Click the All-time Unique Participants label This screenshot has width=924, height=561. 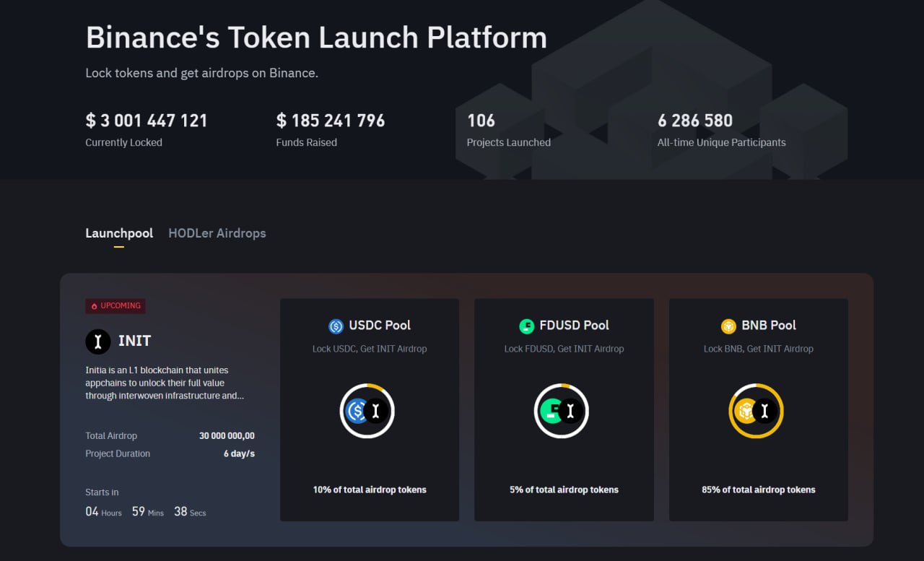(722, 143)
